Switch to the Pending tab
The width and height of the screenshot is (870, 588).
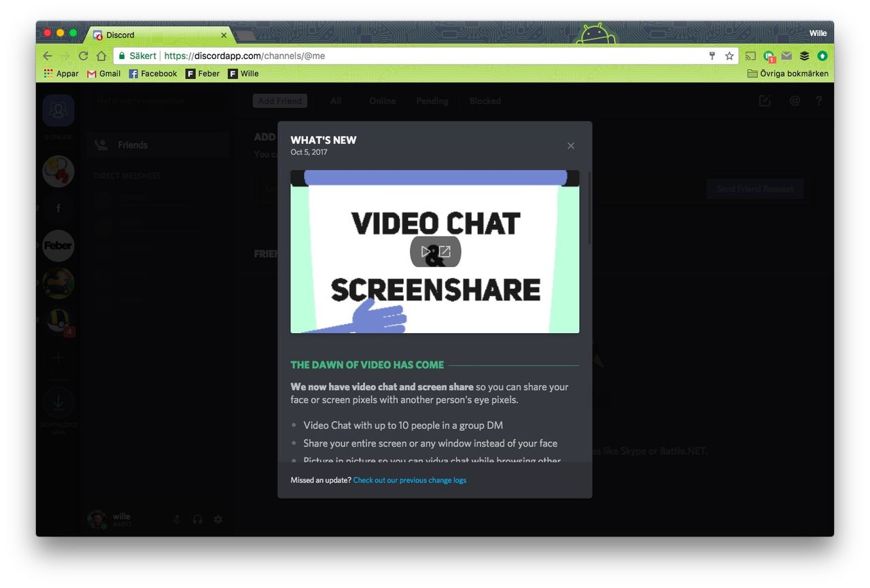tap(432, 101)
